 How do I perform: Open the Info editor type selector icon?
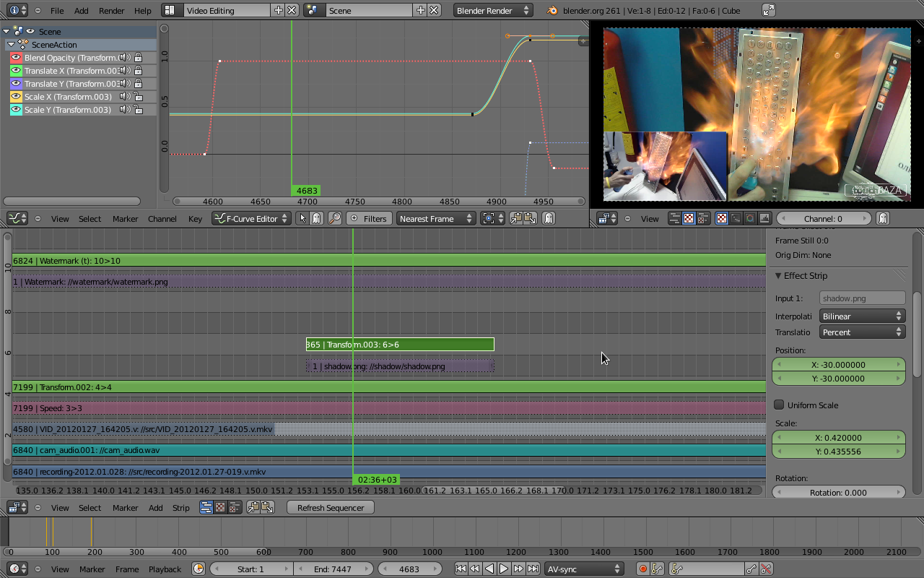coord(18,10)
